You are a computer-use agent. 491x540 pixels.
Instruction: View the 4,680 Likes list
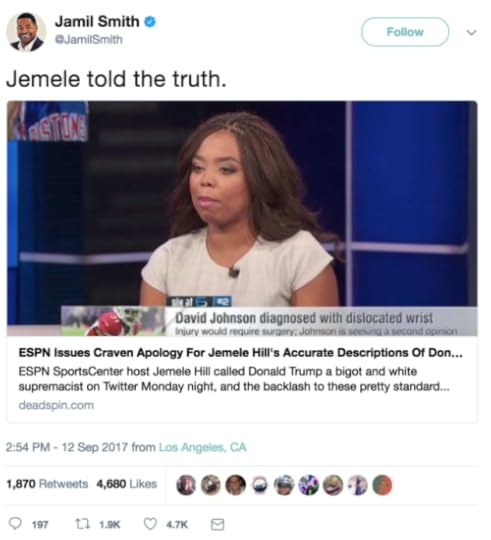click(x=127, y=484)
